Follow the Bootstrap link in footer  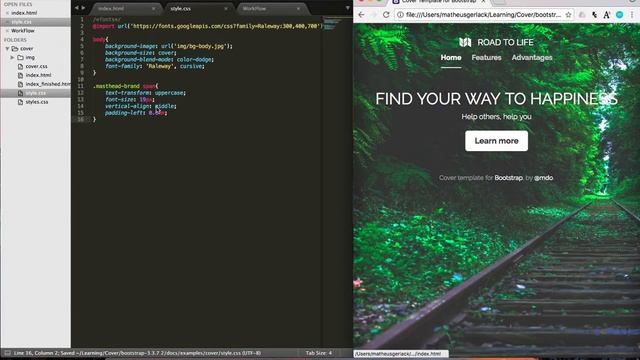(x=509, y=178)
